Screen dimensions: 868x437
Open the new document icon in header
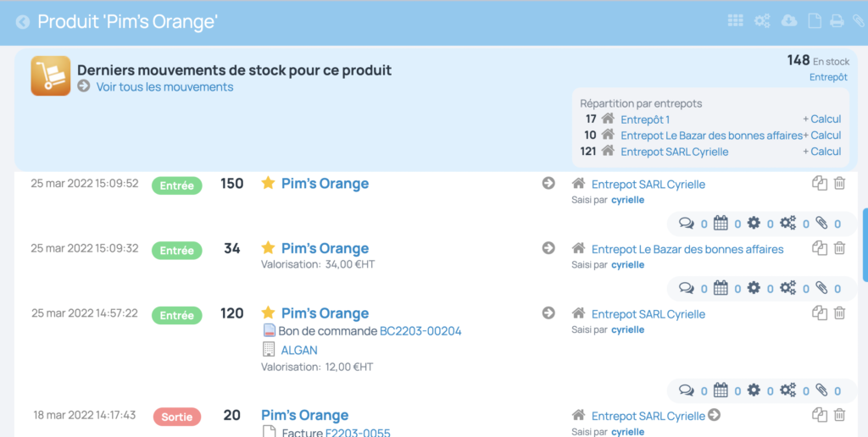[x=815, y=21]
